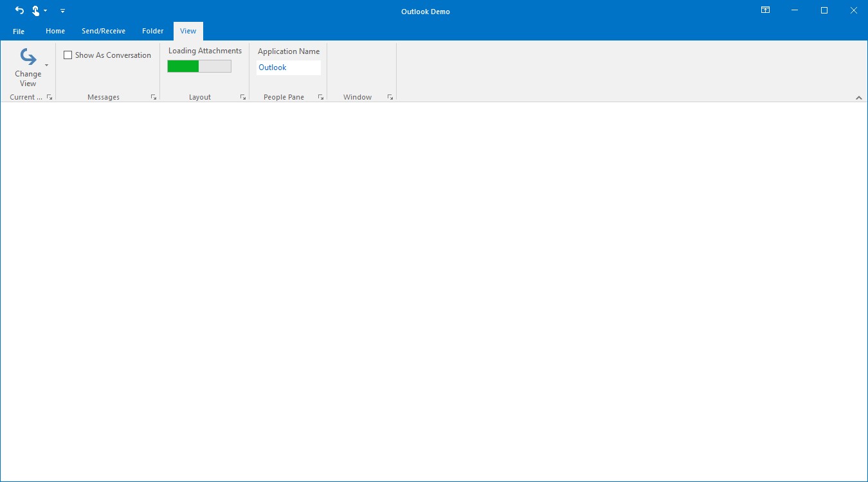Screen dimensions: 868x482
Task: Open the People Pane group dialog launcher
Action: [x=320, y=96]
